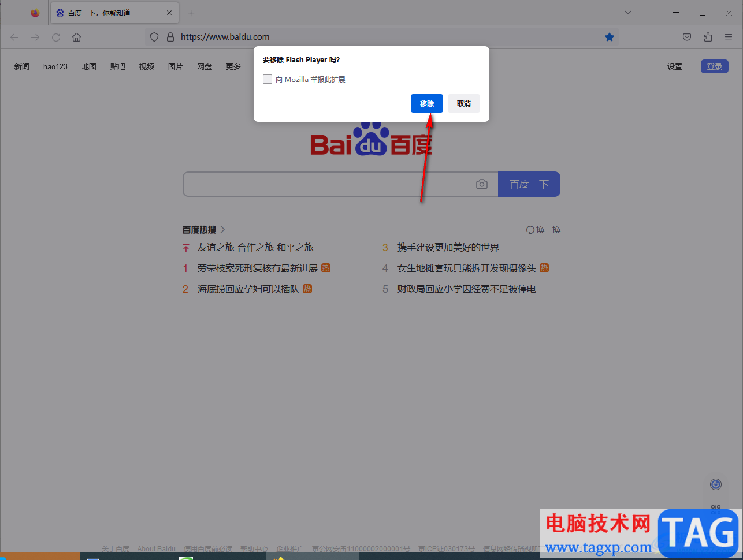Screen dimensions: 743x560
Task: Open hot search 携手建设更加美好的世界
Action: click(x=448, y=247)
